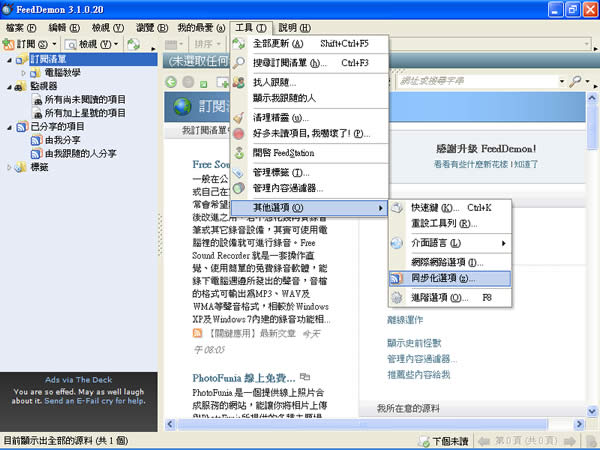This screenshot has height=450, width=600.
Task: Collapse the 訂閱清單 tree node
Action: (10, 60)
